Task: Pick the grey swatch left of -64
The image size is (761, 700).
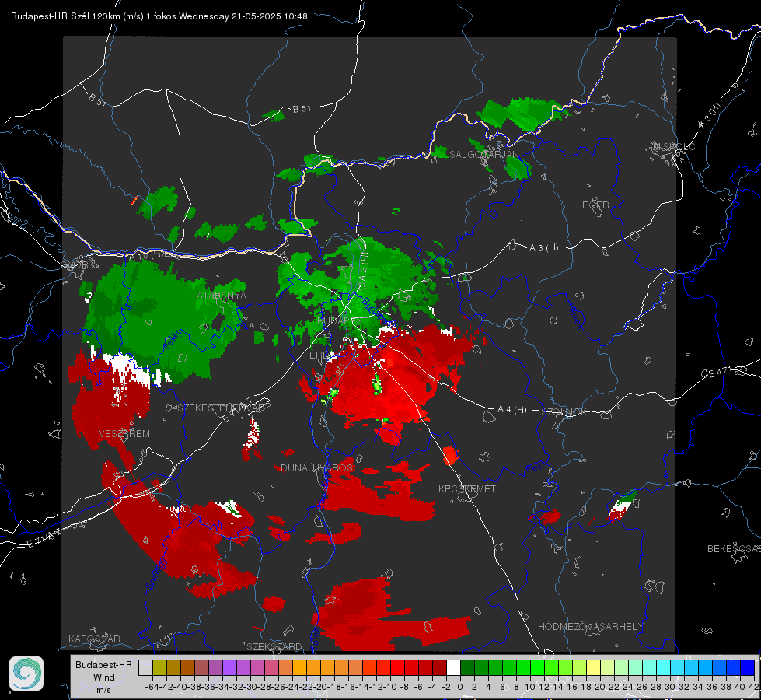Action: [x=145, y=667]
